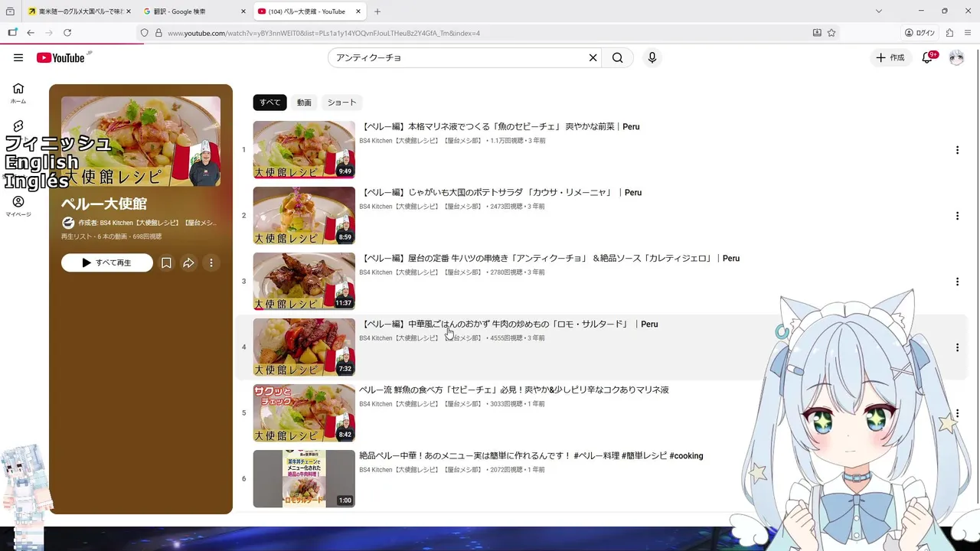Open My Page in sidebar
Screen dimensions: 980x551
coord(18,207)
